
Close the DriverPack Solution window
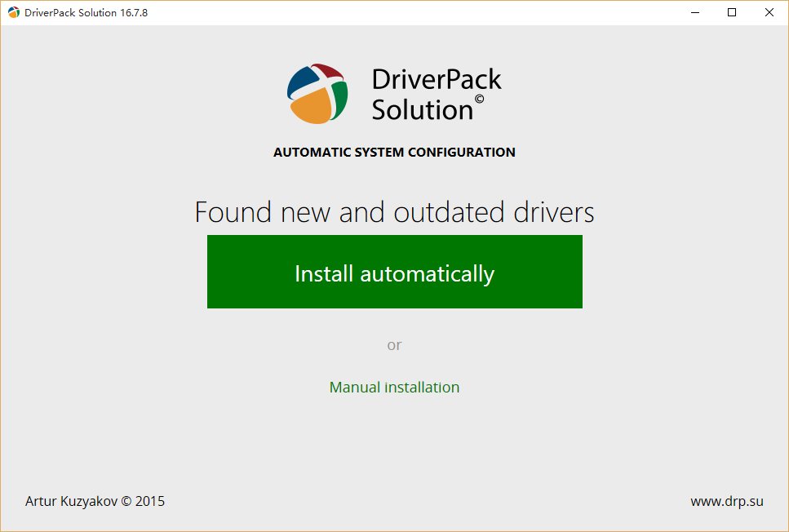[x=769, y=12]
